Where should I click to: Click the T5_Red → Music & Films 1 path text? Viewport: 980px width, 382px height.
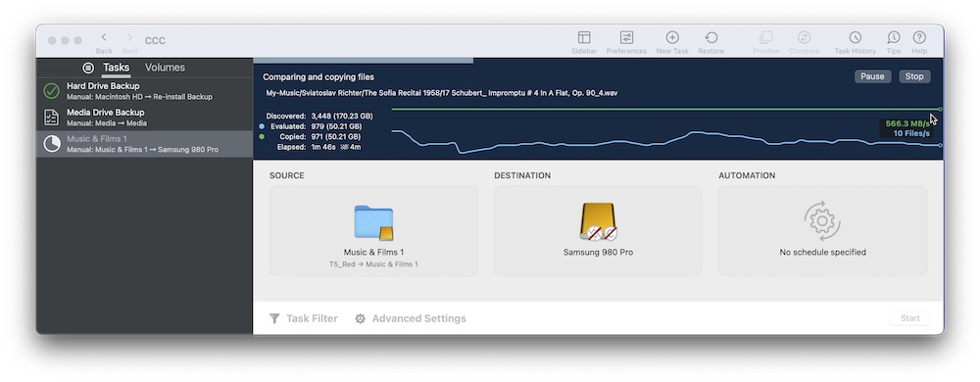tap(373, 264)
